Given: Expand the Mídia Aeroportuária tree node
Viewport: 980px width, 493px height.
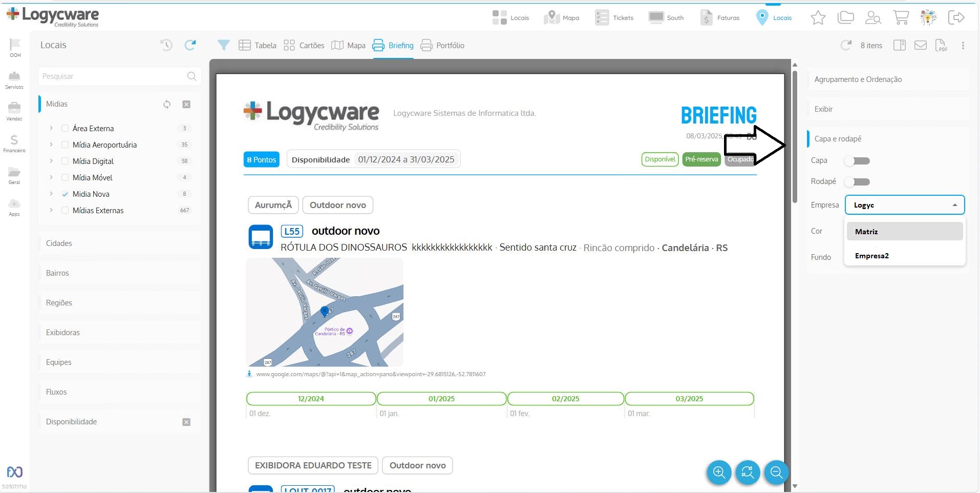Looking at the screenshot, I should pyautogui.click(x=51, y=145).
